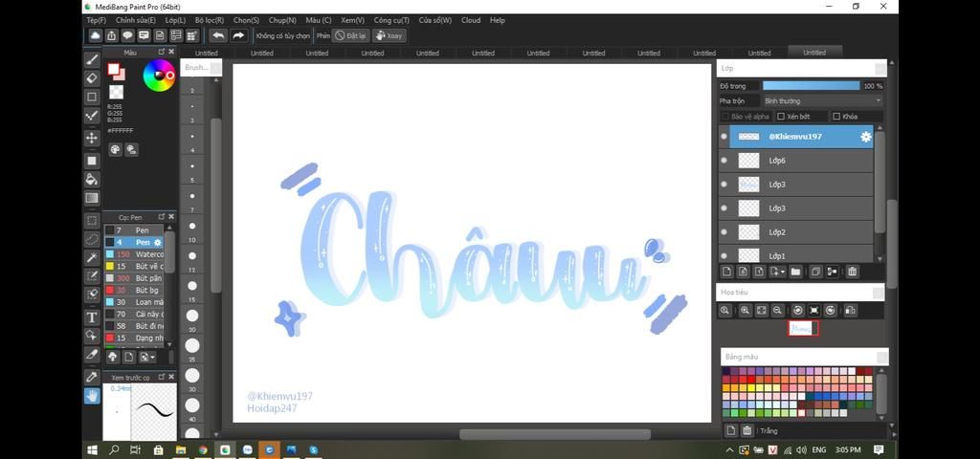The image size is (980, 459).
Task: Switch to the last Untitled tab
Action: pos(814,53)
